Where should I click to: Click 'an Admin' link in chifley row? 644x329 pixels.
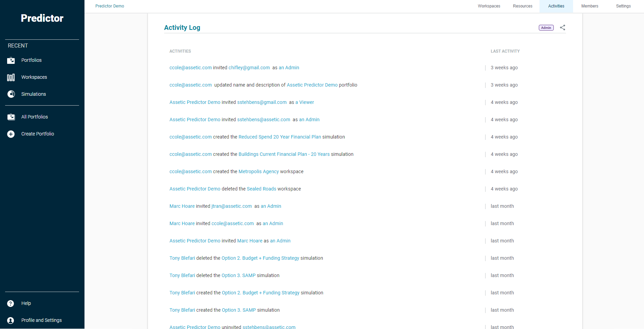(289, 68)
